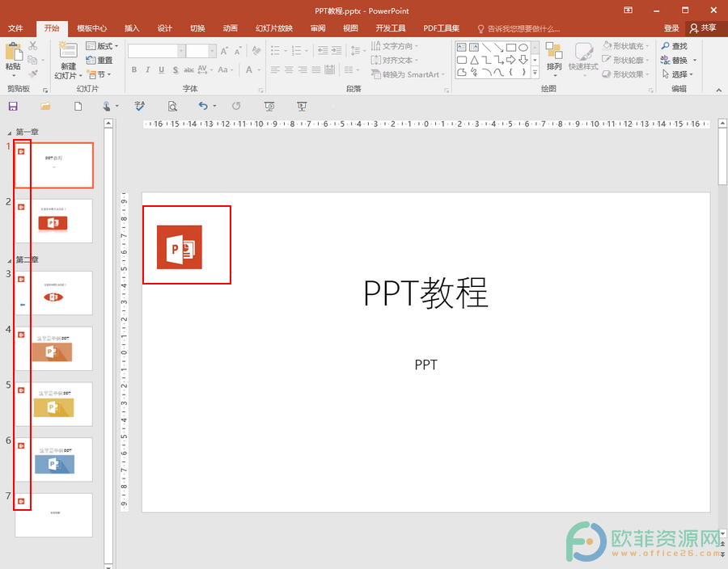Click the Arrange (排列) button
This screenshot has width=728, height=569.
tap(554, 58)
